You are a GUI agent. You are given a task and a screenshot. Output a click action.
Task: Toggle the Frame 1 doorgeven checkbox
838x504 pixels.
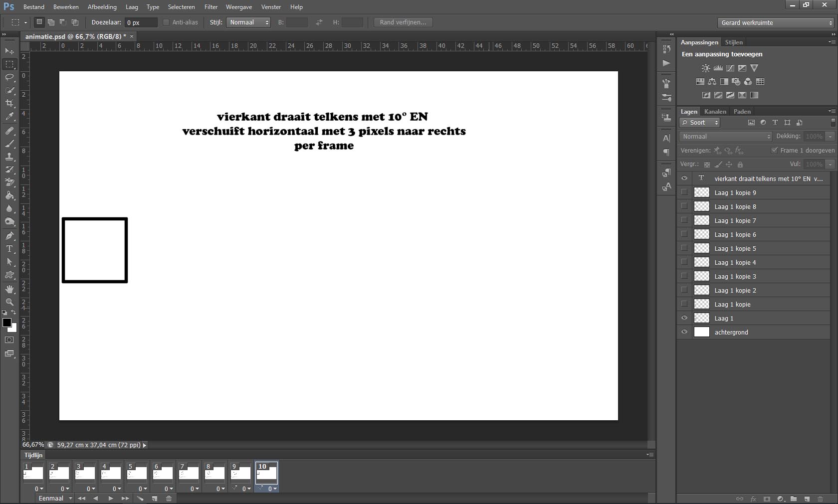(x=774, y=151)
